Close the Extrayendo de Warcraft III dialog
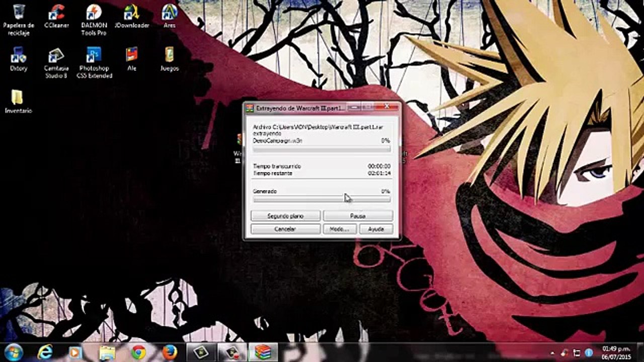 coord(387,107)
